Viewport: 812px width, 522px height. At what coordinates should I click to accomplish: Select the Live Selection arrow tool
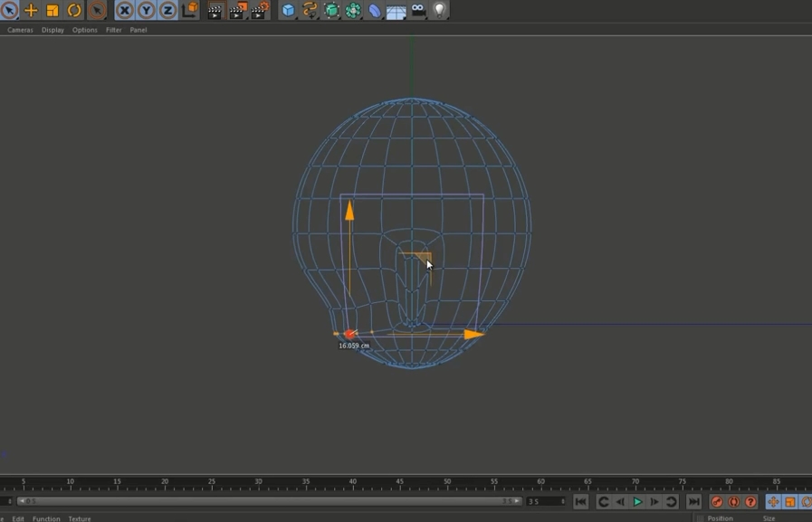[x=9, y=10]
